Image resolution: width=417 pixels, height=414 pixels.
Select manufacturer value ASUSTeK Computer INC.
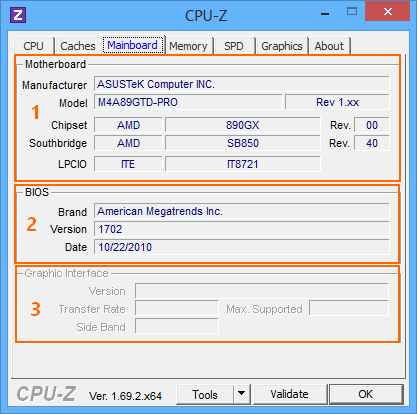pyautogui.click(x=242, y=84)
